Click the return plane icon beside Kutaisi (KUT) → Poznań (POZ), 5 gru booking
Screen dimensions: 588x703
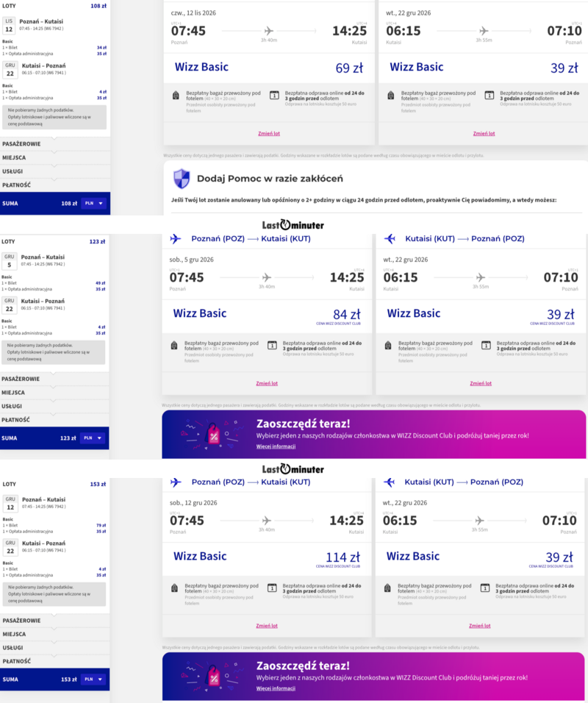[x=390, y=238]
